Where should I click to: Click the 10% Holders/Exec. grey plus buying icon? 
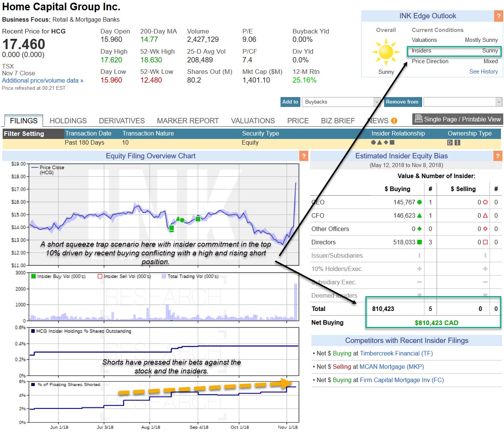click(x=419, y=269)
